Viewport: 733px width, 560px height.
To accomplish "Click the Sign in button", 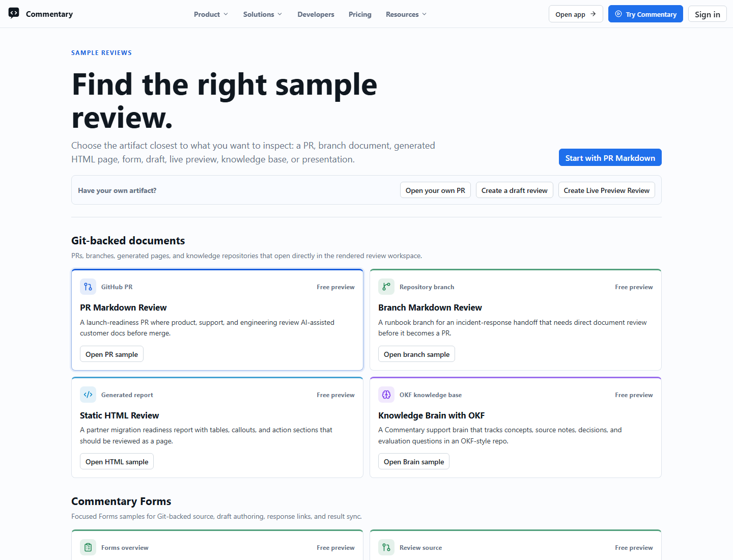I will (707, 14).
